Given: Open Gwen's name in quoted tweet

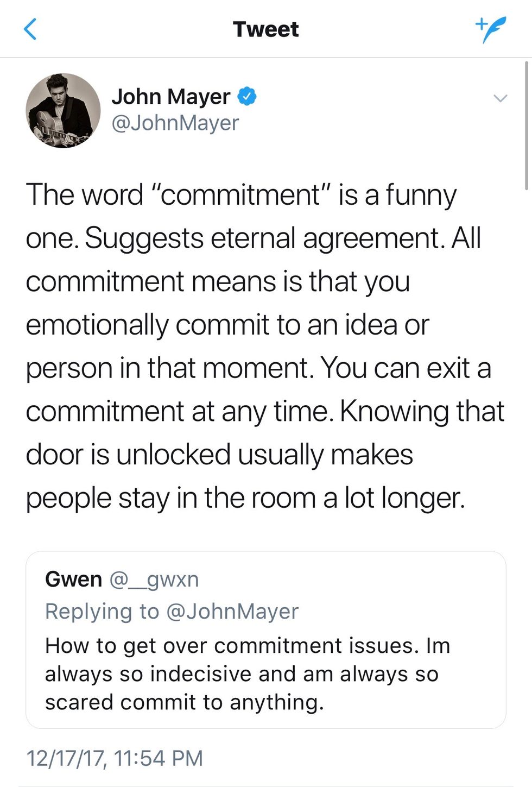Looking at the screenshot, I should (73, 579).
